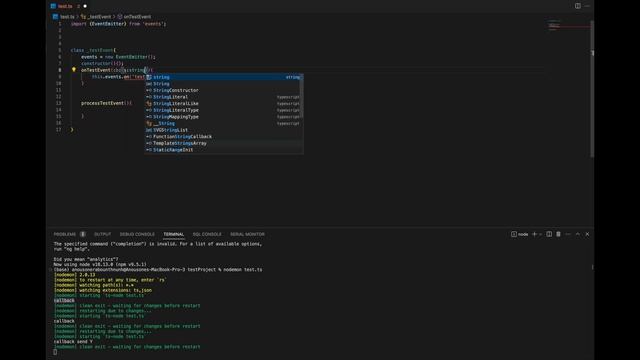Close the bottom panel with the X

587,234
